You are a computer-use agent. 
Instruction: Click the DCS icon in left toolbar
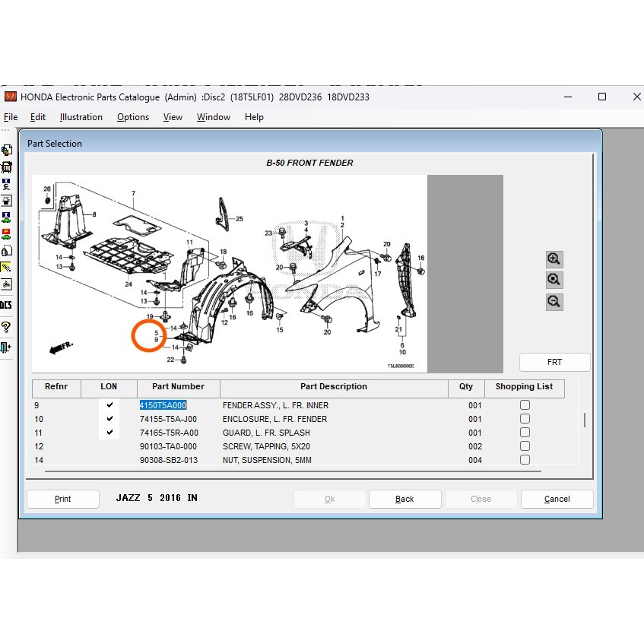[x=6, y=305]
